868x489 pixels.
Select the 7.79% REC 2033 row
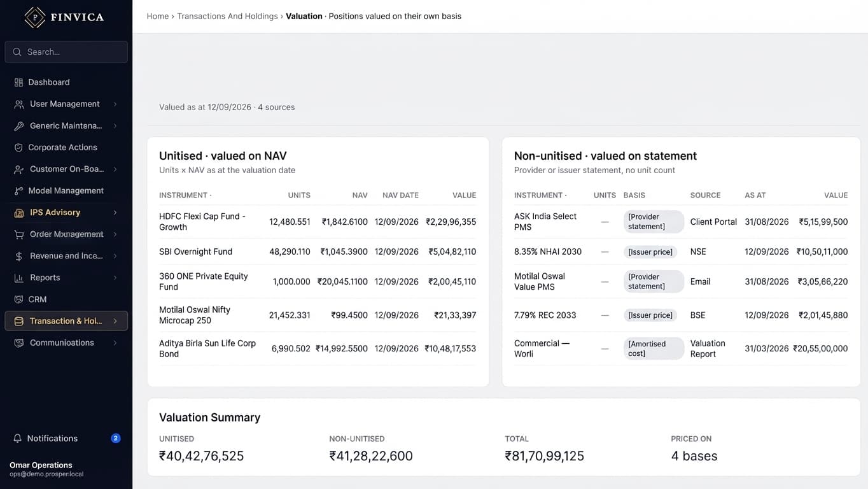[x=681, y=315]
